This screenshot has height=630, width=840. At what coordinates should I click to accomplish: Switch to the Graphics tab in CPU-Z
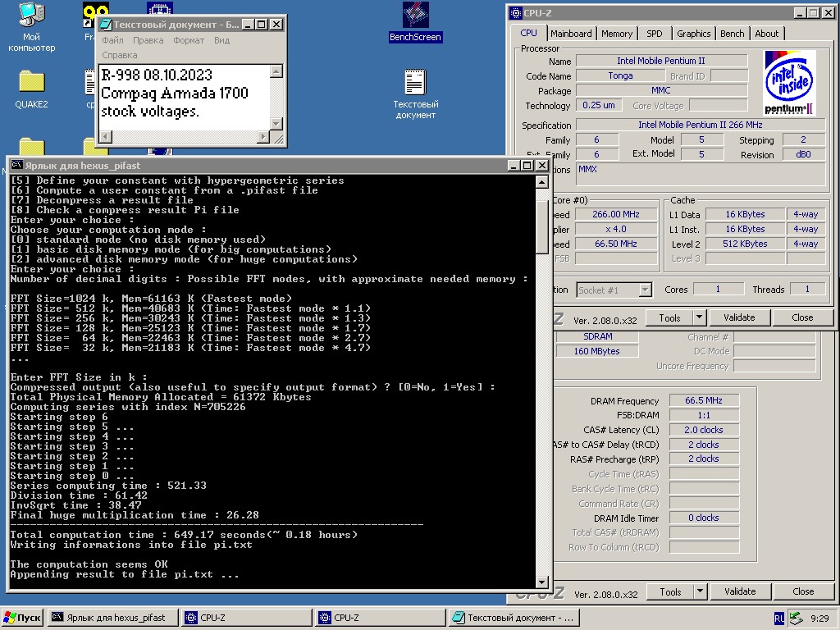(x=693, y=34)
